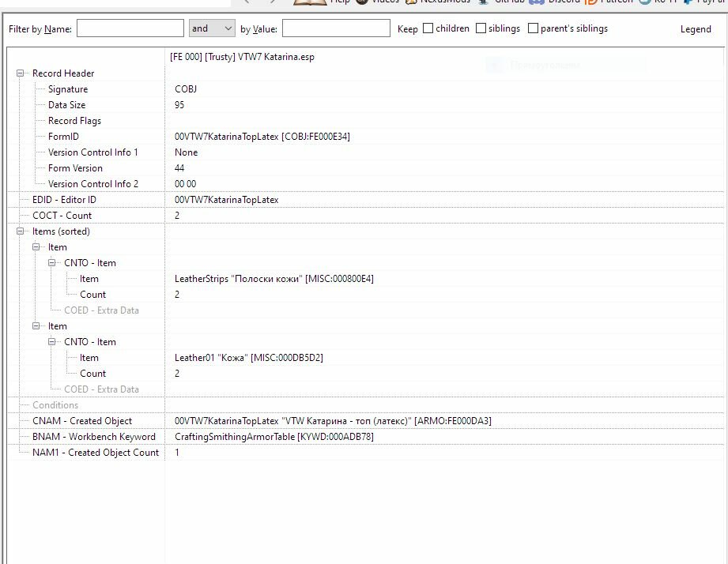The width and height of the screenshot is (728, 564).
Task: Focus the filter by Value input box
Action: coord(336,28)
